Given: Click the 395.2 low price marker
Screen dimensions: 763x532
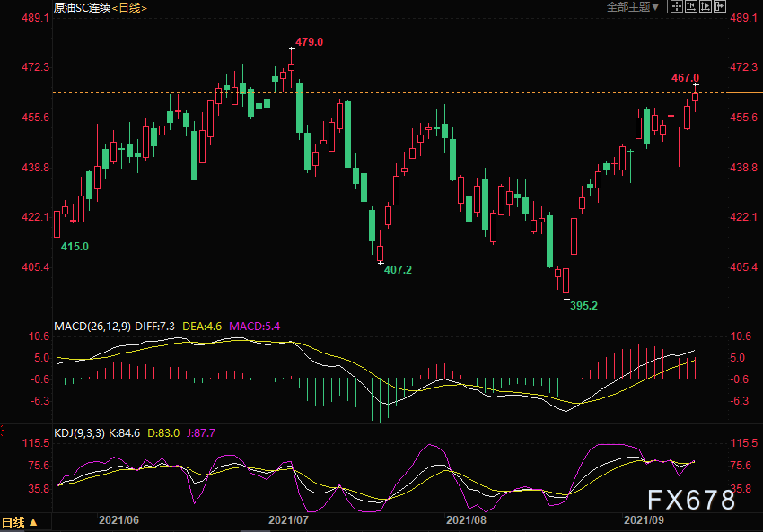Looking at the screenshot, I should (x=584, y=306).
